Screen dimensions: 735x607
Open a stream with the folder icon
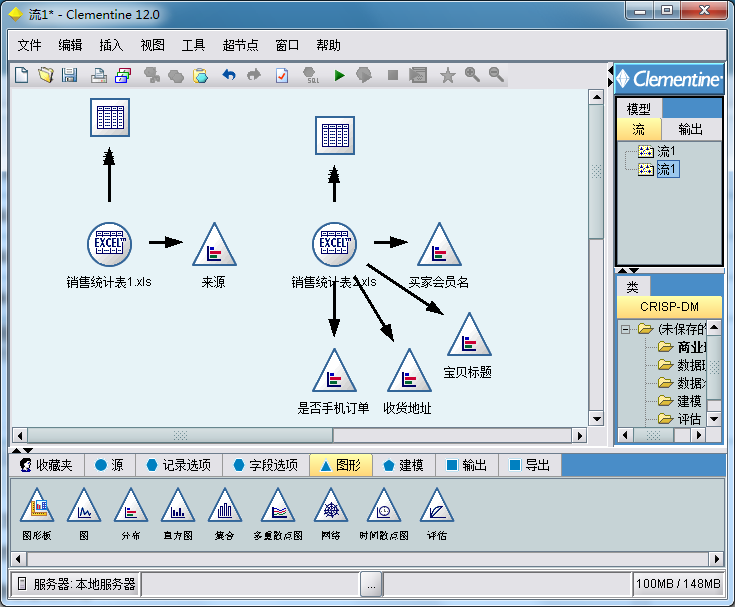point(46,75)
